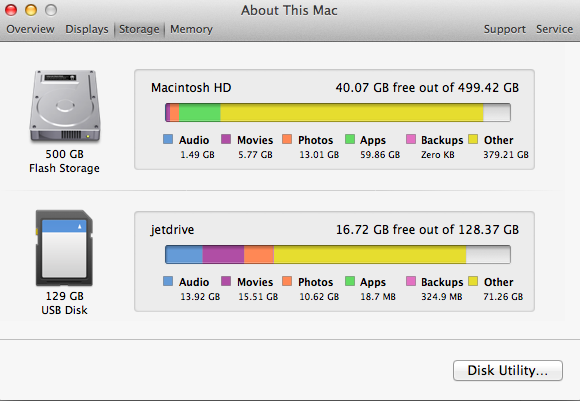Click the "379.21 GB" Other value

pos(506,155)
